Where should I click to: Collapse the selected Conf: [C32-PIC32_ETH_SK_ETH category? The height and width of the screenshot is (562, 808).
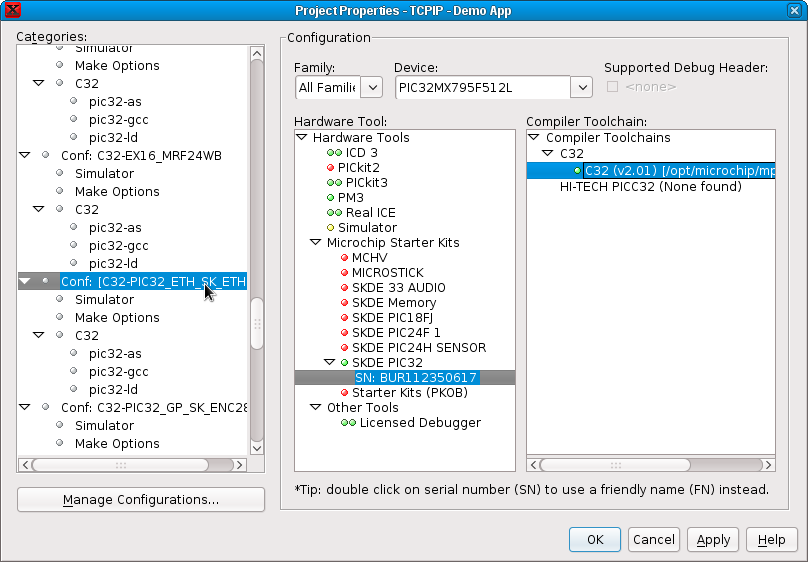(25, 281)
